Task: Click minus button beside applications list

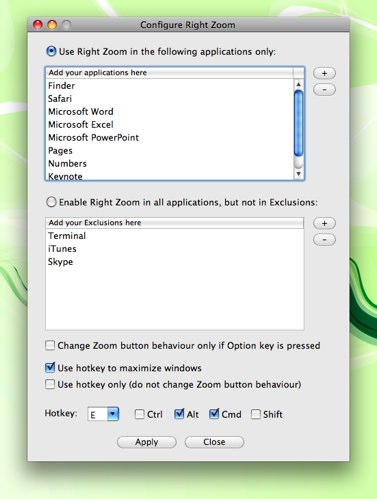Action: [324, 89]
